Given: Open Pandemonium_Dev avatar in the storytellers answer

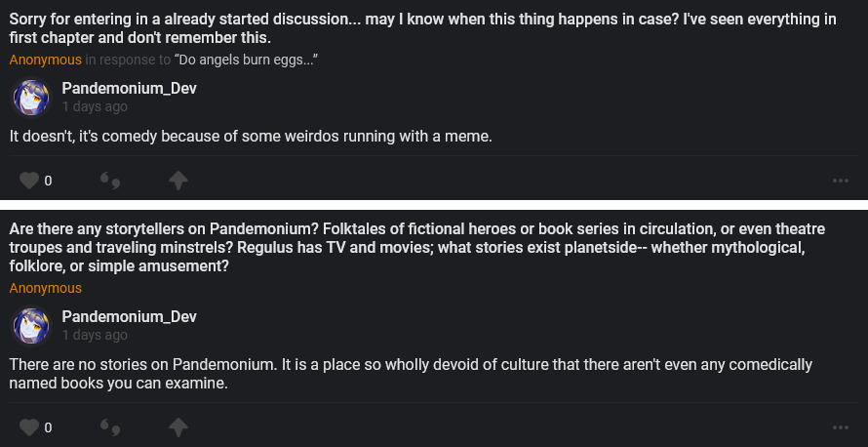Looking at the screenshot, I should click(x=30, y=326).
